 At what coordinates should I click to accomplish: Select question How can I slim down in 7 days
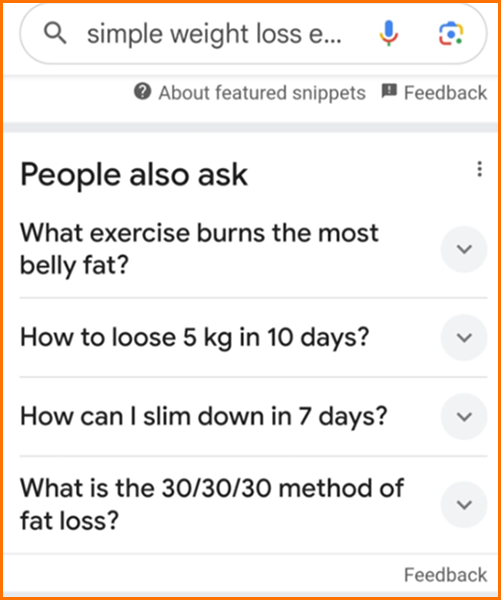click(204, 416)
